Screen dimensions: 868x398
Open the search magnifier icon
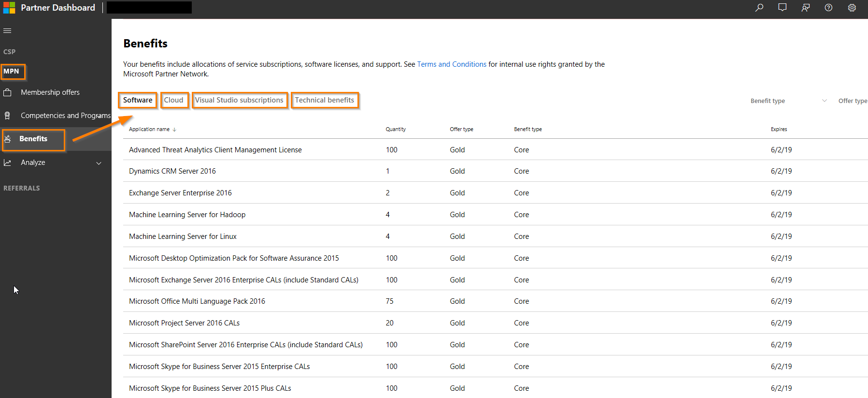[759, 8]
